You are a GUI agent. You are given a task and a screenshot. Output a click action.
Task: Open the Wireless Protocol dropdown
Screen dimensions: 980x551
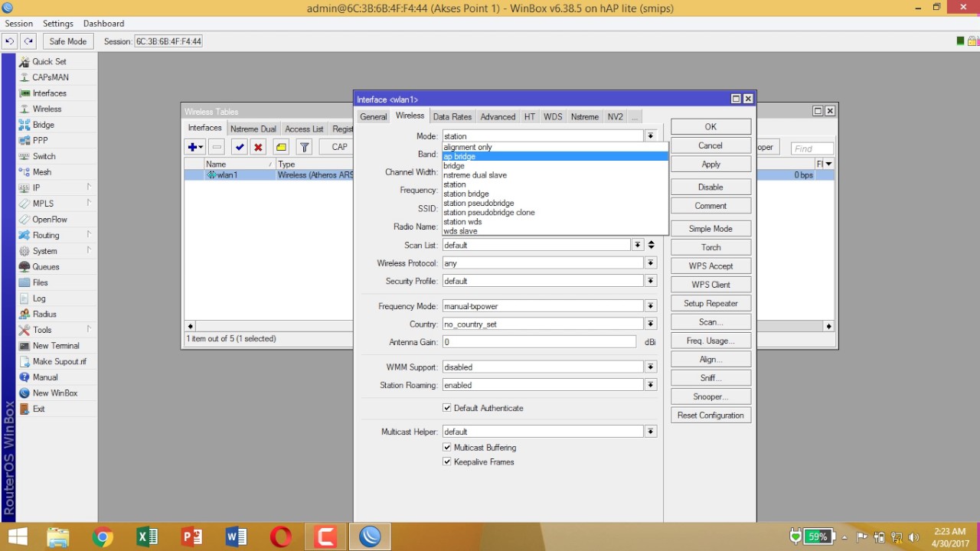tap(650, 262)
